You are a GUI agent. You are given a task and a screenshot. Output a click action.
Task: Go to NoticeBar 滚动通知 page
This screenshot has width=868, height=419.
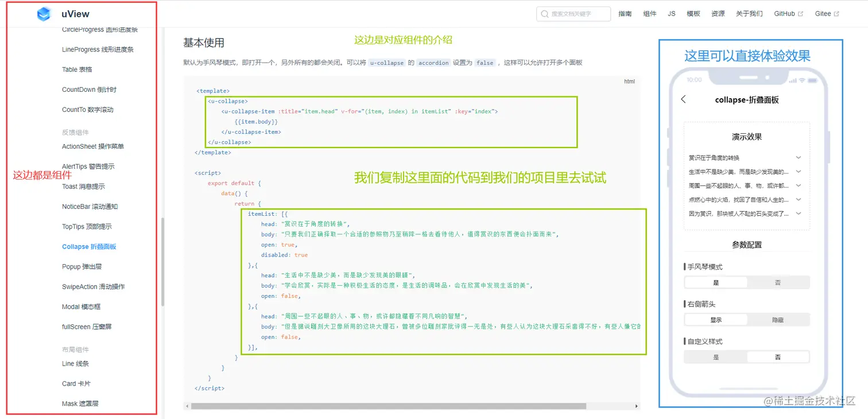click(x=90, y=207)
